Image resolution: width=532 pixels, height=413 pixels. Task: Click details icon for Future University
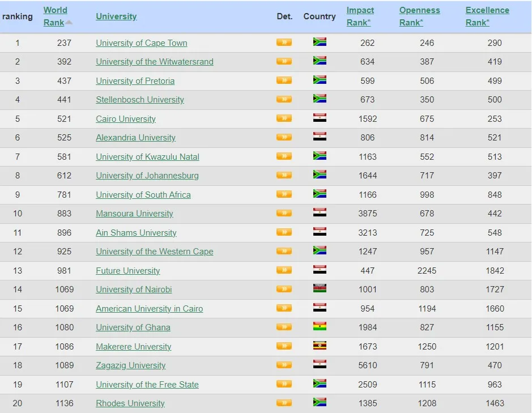point(284,270)
